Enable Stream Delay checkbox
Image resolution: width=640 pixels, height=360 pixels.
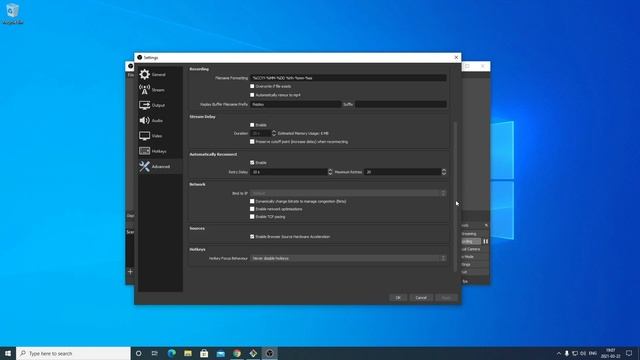(252, 125)
